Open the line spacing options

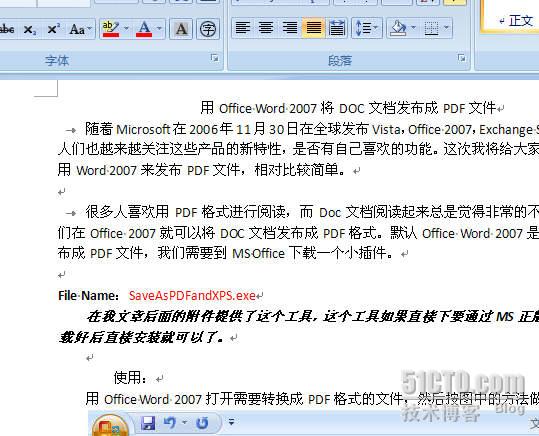pyautogui.click(x=366, y=28)
